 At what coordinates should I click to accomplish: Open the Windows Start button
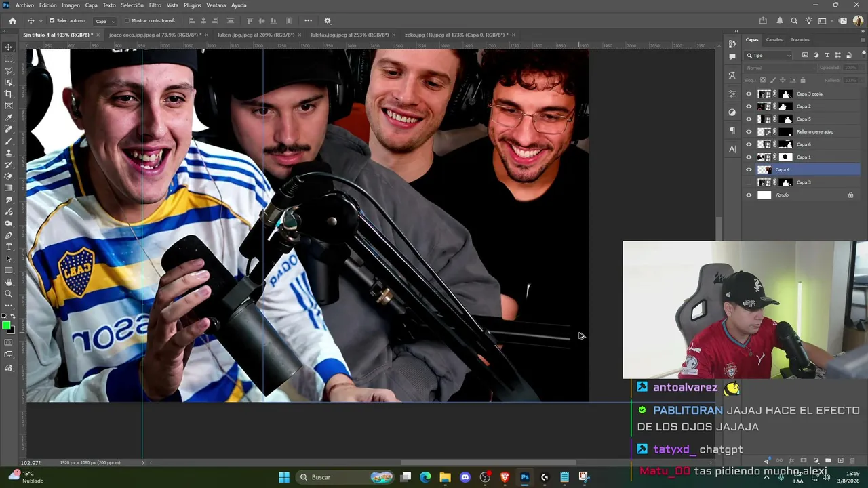[284, 477]
